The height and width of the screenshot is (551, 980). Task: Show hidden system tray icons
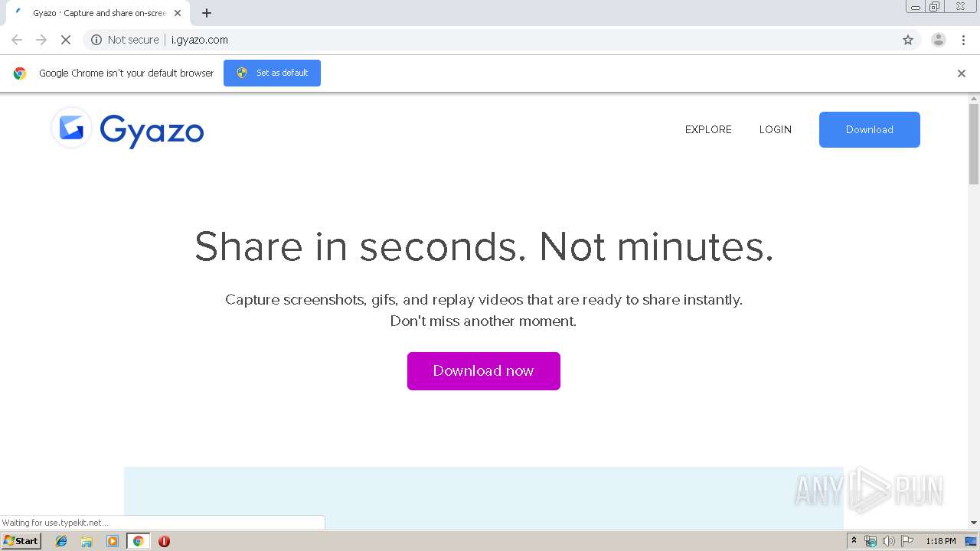[854, 541]
